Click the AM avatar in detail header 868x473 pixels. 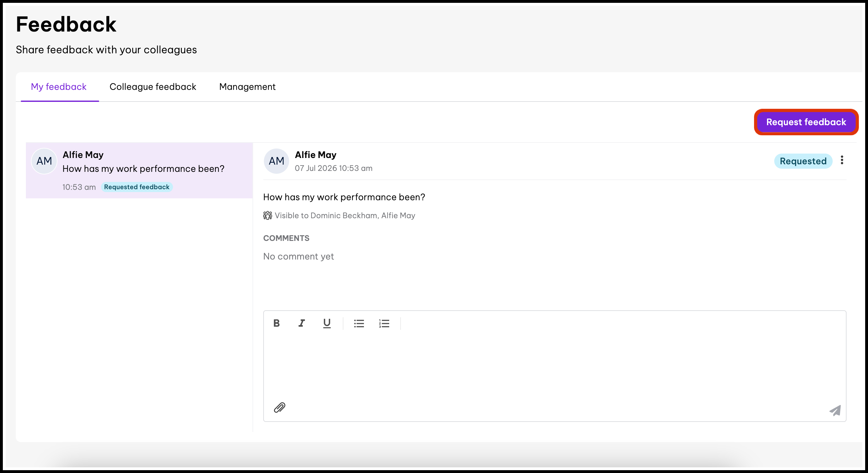pos(276,161)
